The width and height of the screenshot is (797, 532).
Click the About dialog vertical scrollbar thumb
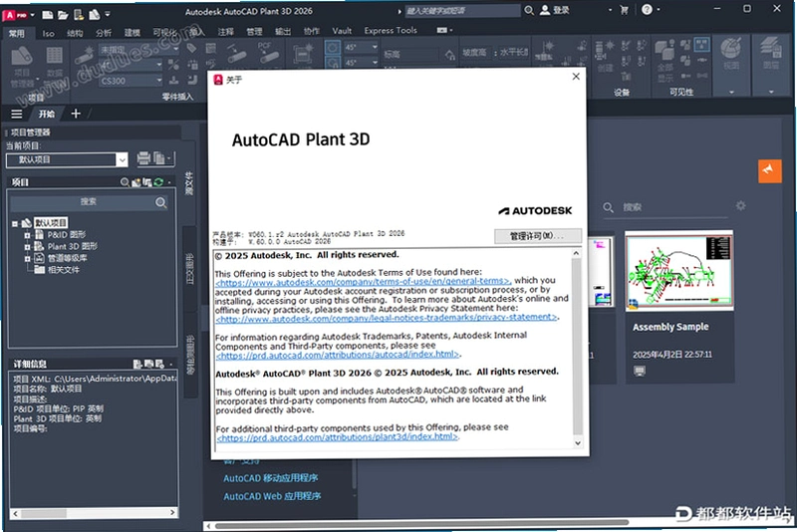pos(577,347)
